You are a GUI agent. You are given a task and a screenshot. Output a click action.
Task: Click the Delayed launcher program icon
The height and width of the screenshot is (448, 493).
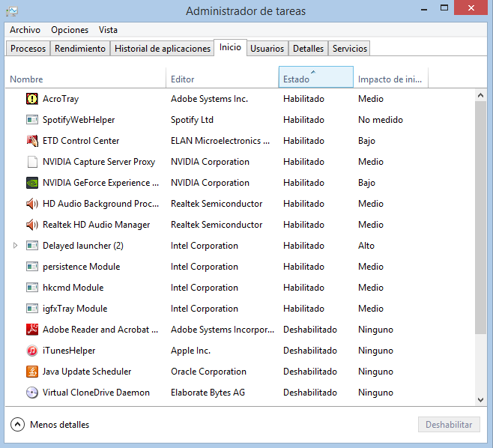31,246
